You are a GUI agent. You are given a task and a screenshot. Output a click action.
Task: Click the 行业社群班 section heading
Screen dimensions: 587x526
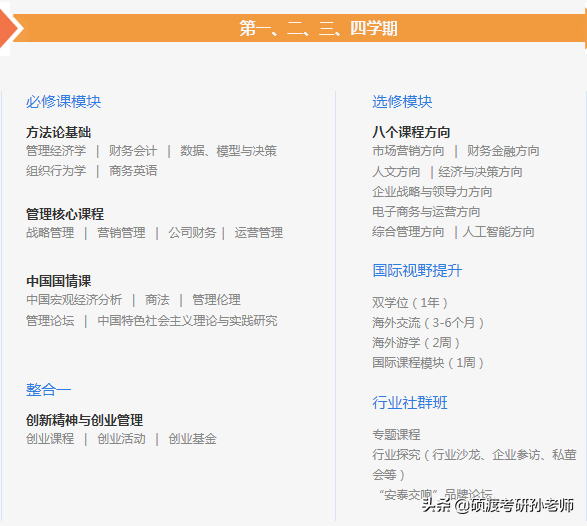point(410,403)
